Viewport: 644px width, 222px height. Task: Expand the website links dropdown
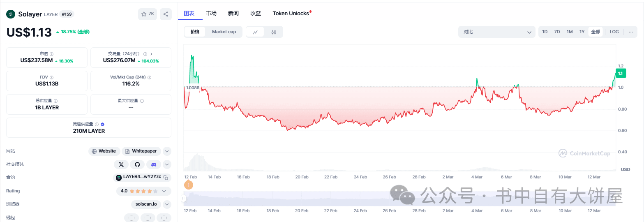coord(167,151)
